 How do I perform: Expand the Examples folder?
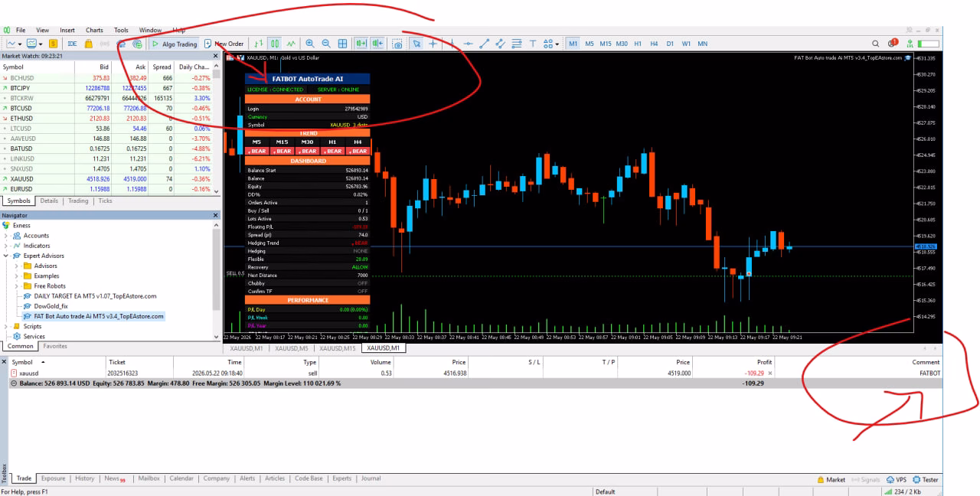click(17, 276)
